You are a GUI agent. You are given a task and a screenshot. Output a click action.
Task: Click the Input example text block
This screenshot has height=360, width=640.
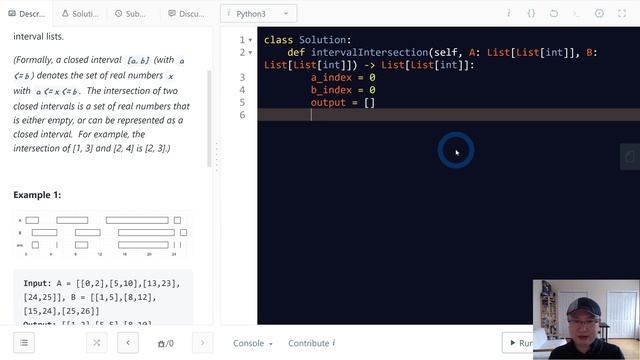point(103,298)
